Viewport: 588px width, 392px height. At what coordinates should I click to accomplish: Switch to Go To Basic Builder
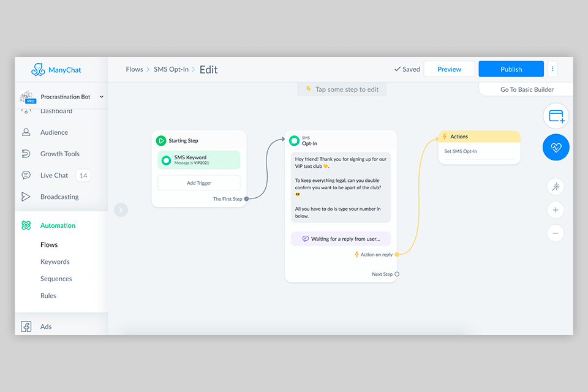click(527, 89)
